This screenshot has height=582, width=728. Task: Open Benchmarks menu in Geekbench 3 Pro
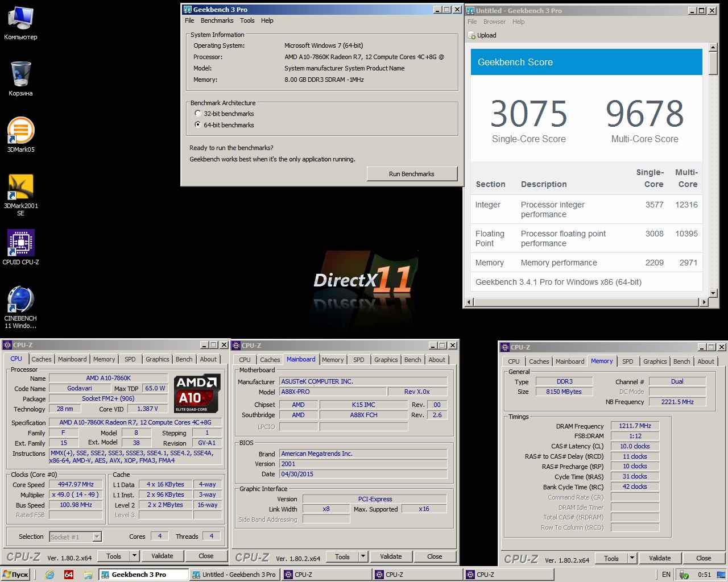pos(217,20)
